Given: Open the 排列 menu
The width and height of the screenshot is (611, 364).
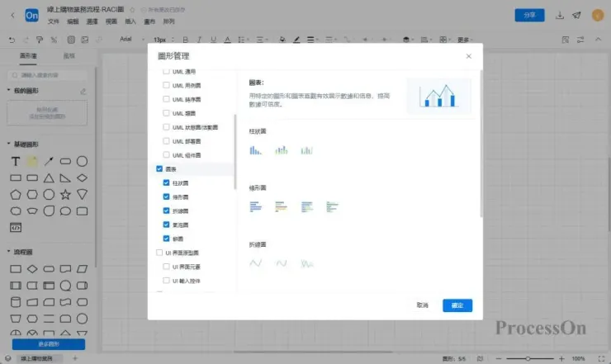Looking at the screenshot, I should (168, 21).
